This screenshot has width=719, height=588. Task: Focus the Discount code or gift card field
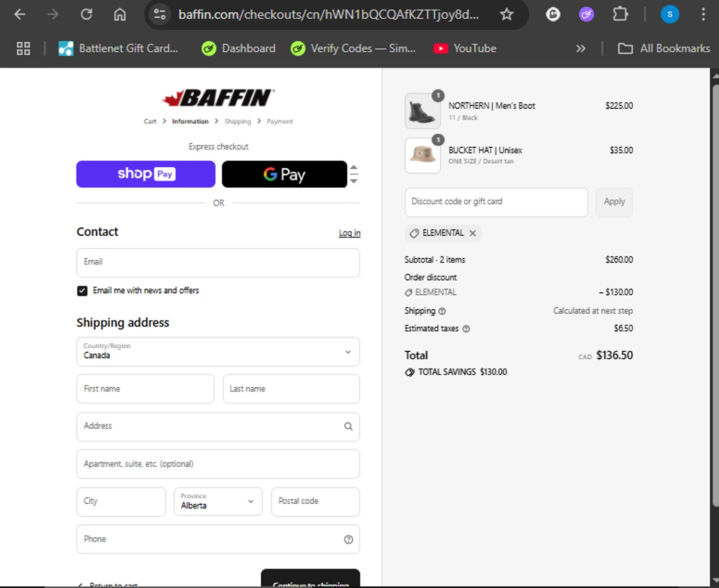(496, 202)
